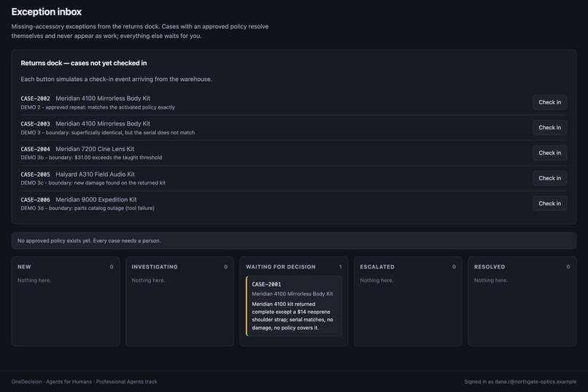Open the CASE-2001 card in Waiting for Decision
The width and height of the screenshot is (588, 392).
(294, 306)
